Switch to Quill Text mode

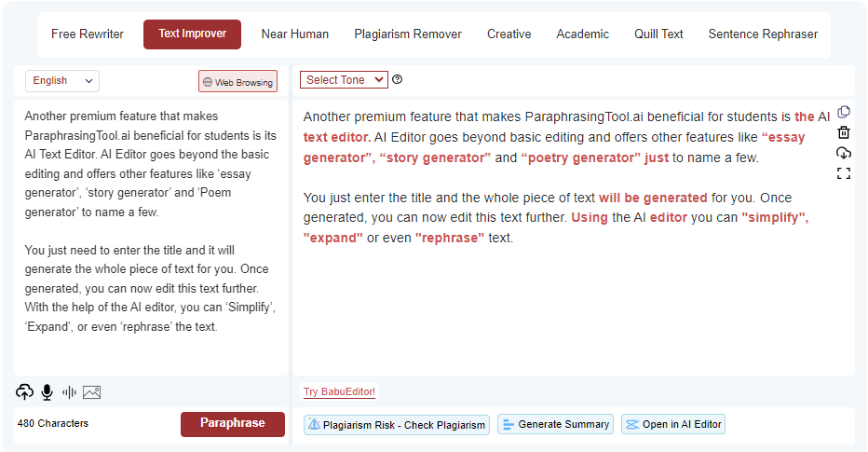[x=658, y=34]
